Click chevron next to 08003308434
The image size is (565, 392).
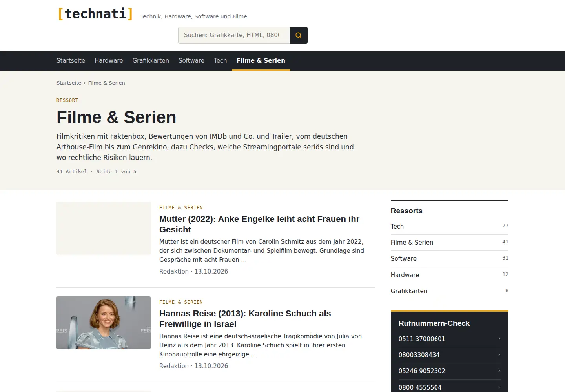point(499,354)
